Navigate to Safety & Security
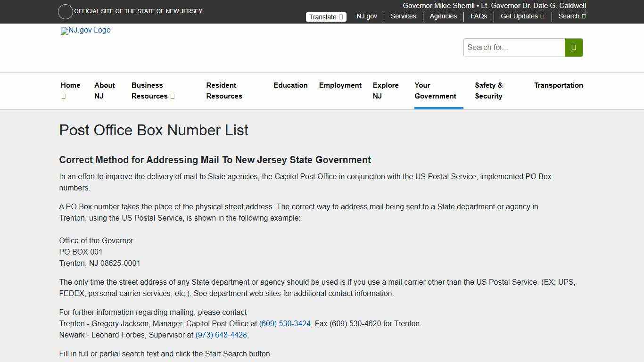 point(488,90)
